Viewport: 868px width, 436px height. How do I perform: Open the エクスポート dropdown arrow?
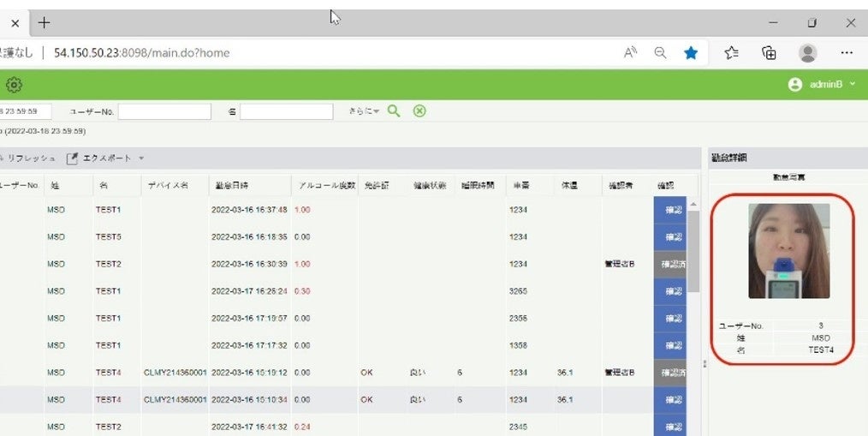pyautogui.click(x=141, y=158)
